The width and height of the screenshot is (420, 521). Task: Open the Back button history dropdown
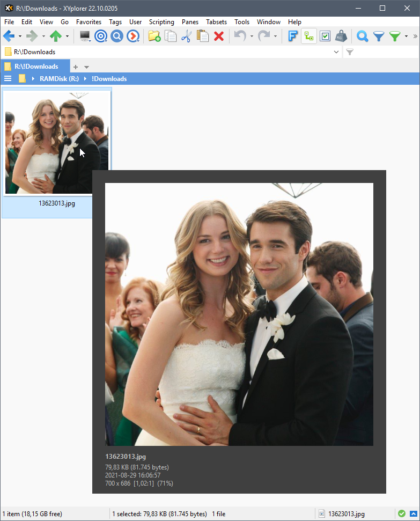point(20,36)
